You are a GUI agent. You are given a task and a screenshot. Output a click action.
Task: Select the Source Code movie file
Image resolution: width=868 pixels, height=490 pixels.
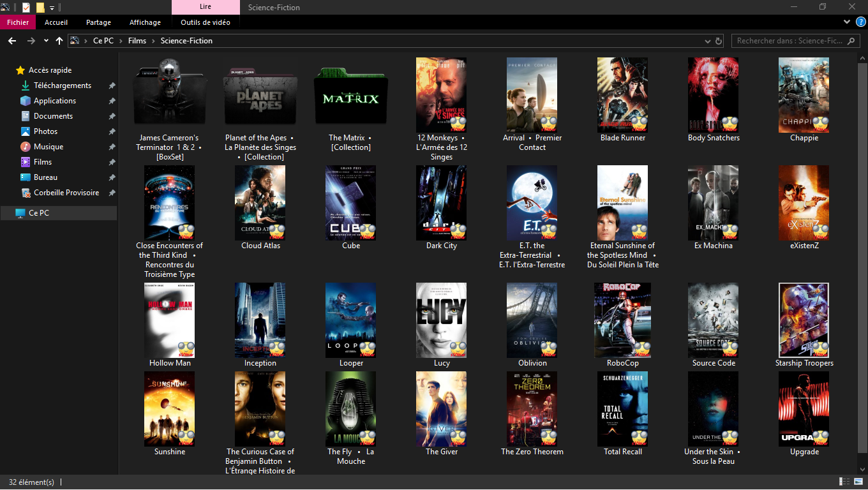click(x=714, y=320)
